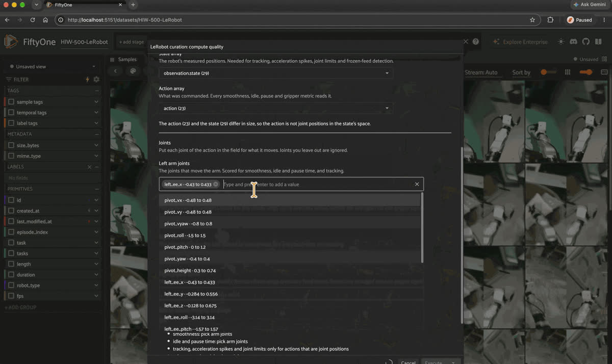Viewport: 612px width, 364px height.
Task: Expand the robot_type field chevron
Action: tap(96, 285)
